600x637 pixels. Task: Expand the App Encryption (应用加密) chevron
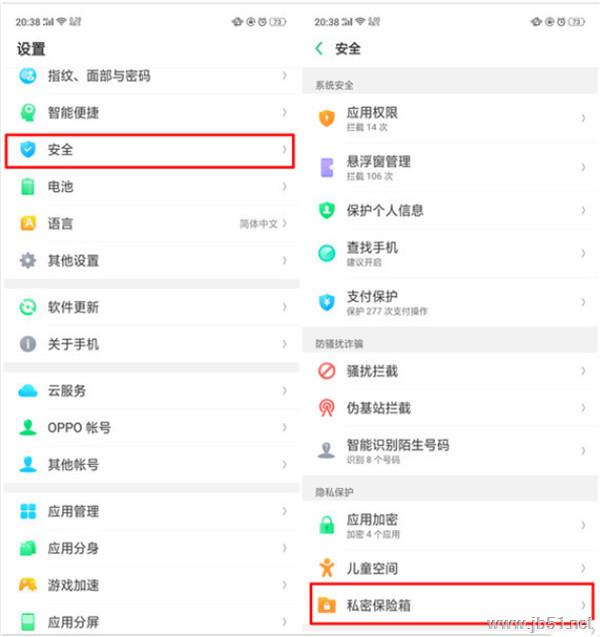pyautogui.click(x=583, y=525)
